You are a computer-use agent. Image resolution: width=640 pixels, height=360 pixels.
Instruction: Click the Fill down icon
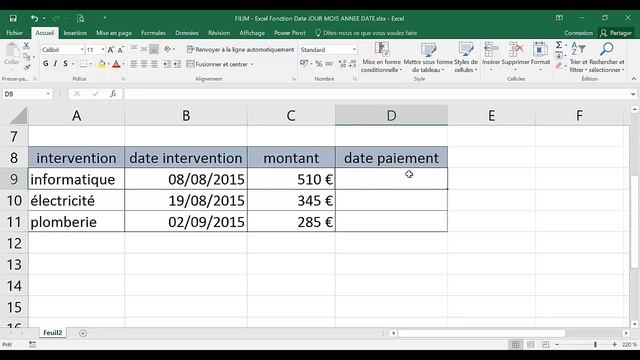point(559,56)
